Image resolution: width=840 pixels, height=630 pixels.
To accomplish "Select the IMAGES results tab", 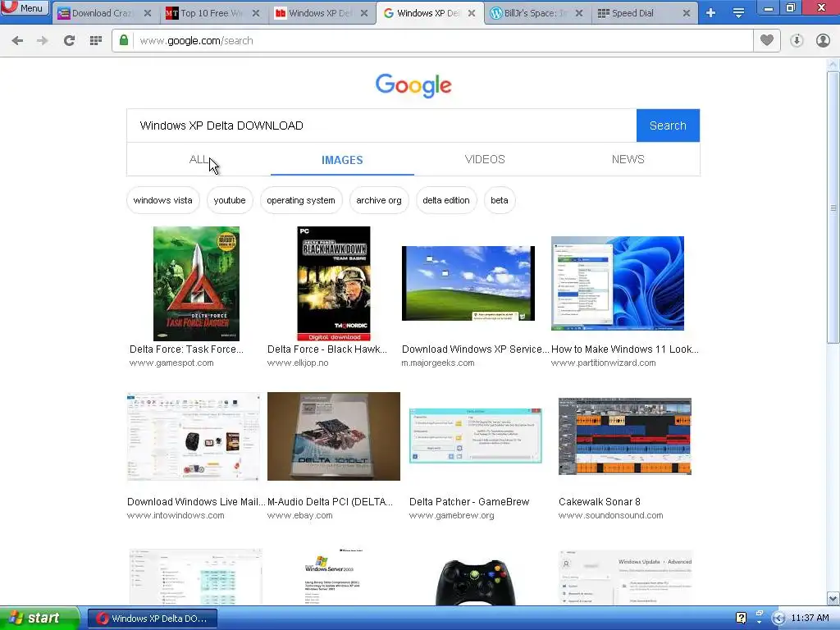I will [x=342, y=160].
